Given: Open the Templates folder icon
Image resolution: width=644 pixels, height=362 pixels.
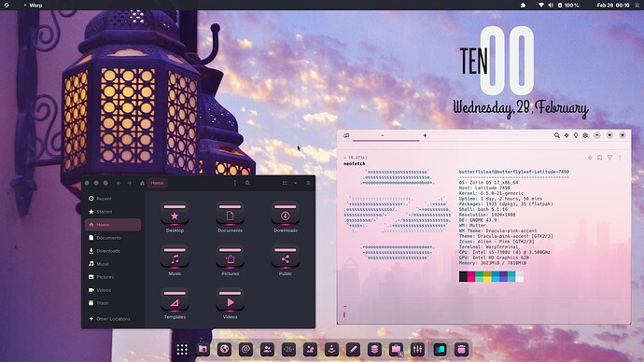Looking at the screenshot, I should coord(175,300).
